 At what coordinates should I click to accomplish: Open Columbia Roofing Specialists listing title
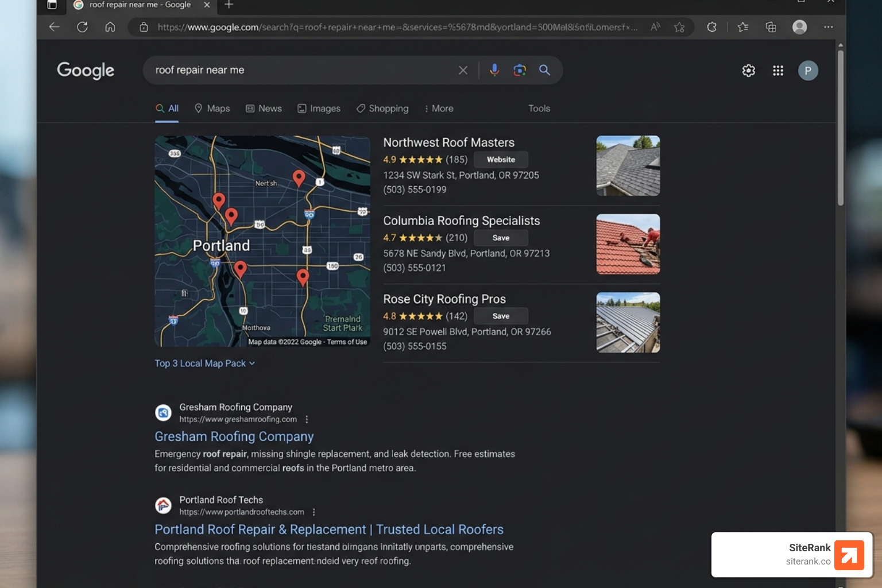pyautogui.click(x=462, y=220)
